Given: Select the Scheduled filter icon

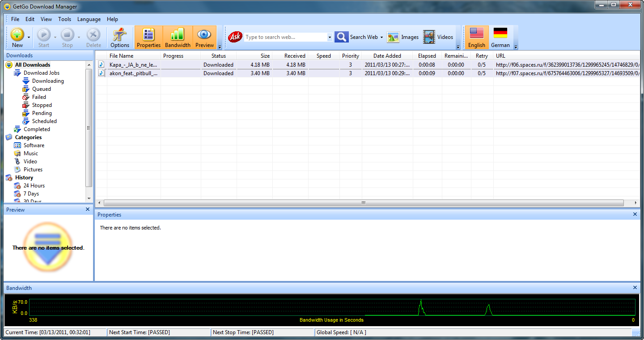Looking at the screenshot, I should point(26,121).
